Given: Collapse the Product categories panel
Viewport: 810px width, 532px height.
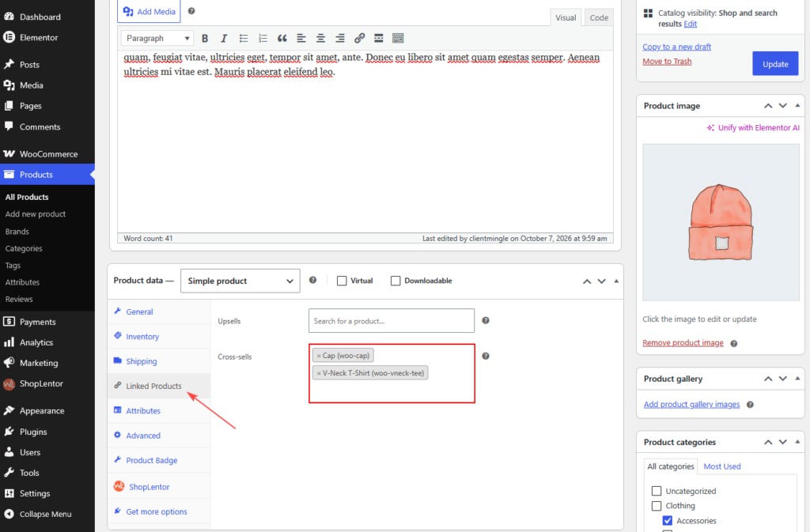Looking at the screenshot, I should point(797,442).
